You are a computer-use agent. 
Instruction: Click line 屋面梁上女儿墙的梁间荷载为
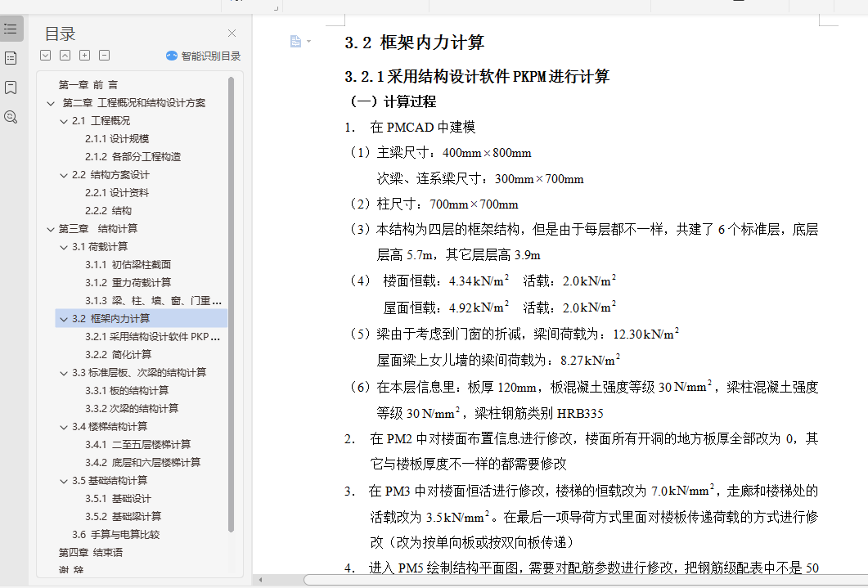[x=498, y=360]
